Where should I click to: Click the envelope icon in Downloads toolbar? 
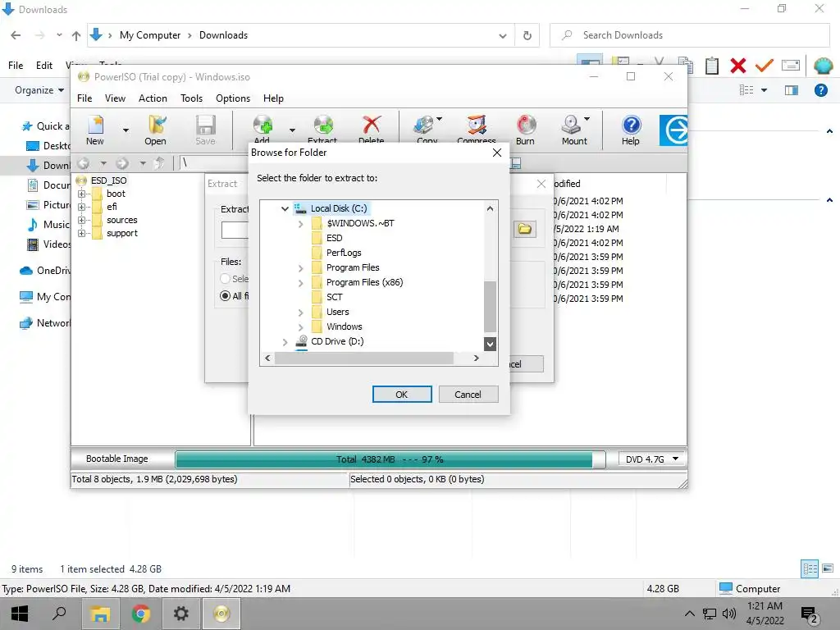point(791,66)
